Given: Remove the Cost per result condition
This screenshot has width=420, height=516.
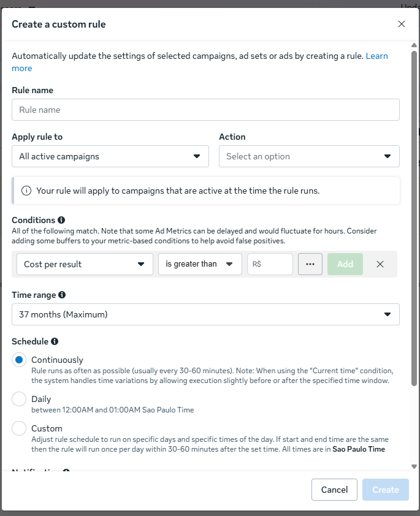Looking at the screenshot, I should pyautogui.click(x=380, y=264).
